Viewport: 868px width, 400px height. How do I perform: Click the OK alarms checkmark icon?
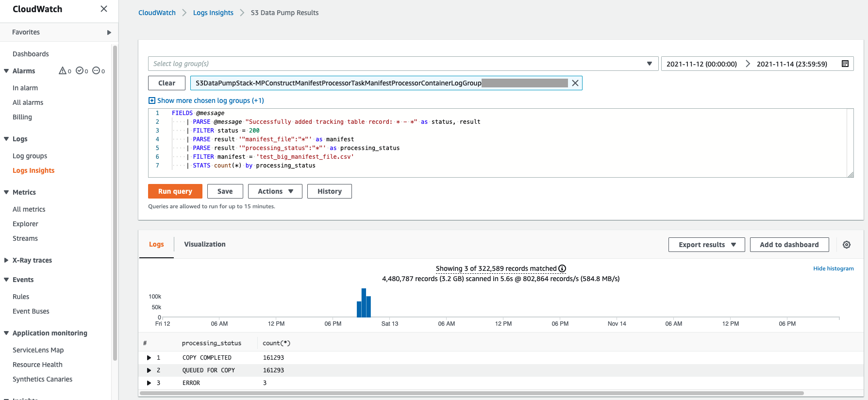80,71
